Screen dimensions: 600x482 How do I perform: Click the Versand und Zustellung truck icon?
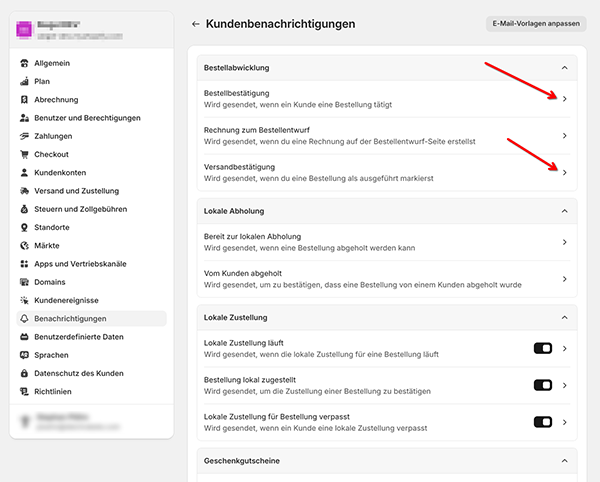pyautogui.click(x=24, y=191)
